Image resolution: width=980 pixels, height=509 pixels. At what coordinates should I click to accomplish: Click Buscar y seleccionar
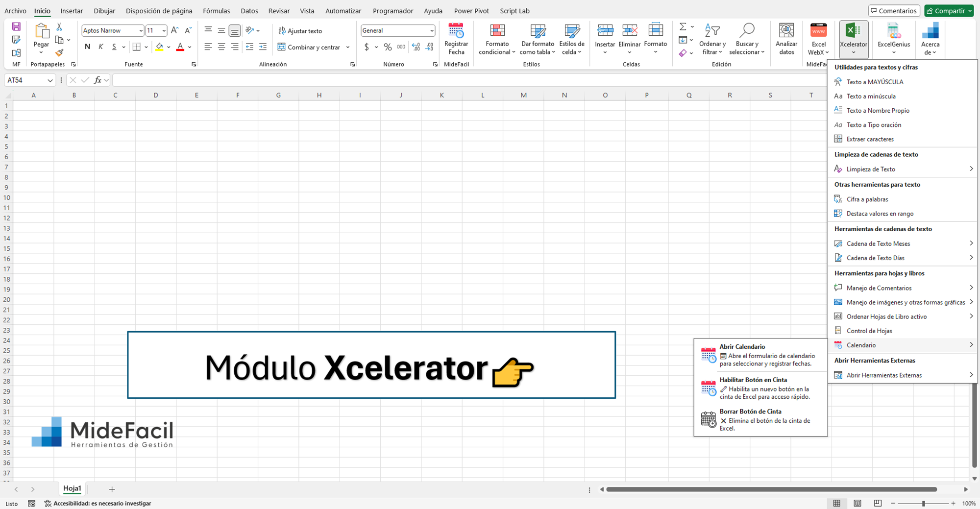[x=747, y=39]
